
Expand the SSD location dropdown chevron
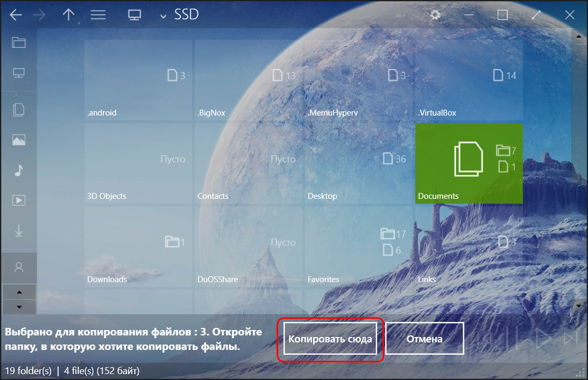pos(163,16)
